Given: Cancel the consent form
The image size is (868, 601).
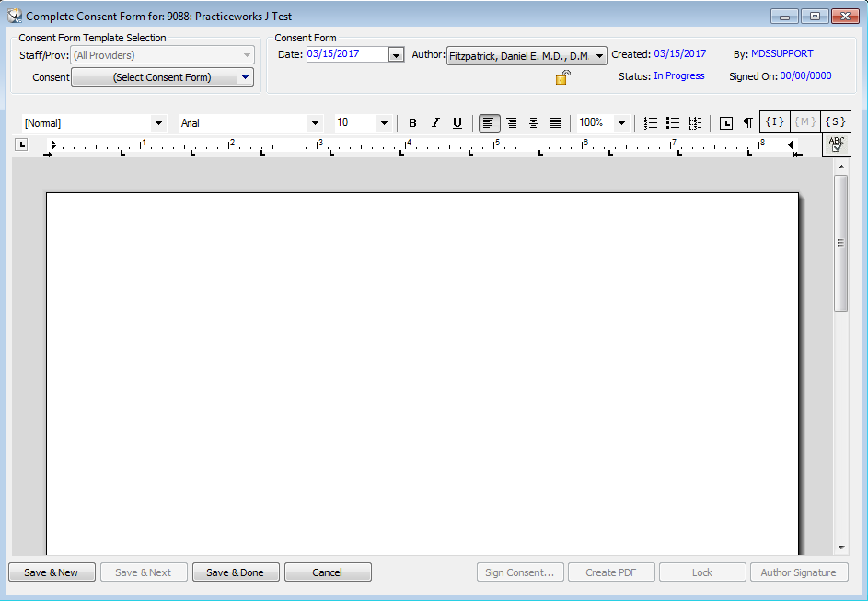Looking at the screenshot, I should pos(328,572).
